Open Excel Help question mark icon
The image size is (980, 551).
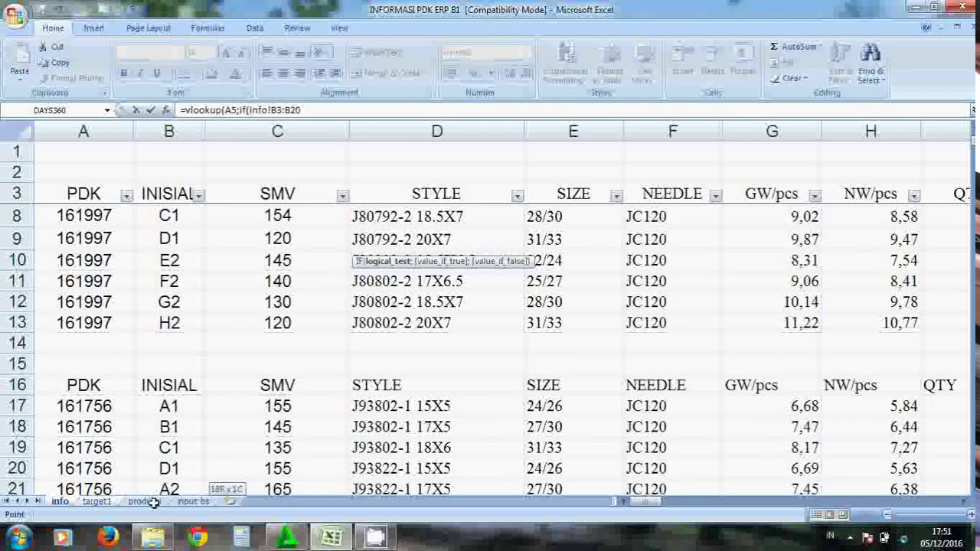926,28
